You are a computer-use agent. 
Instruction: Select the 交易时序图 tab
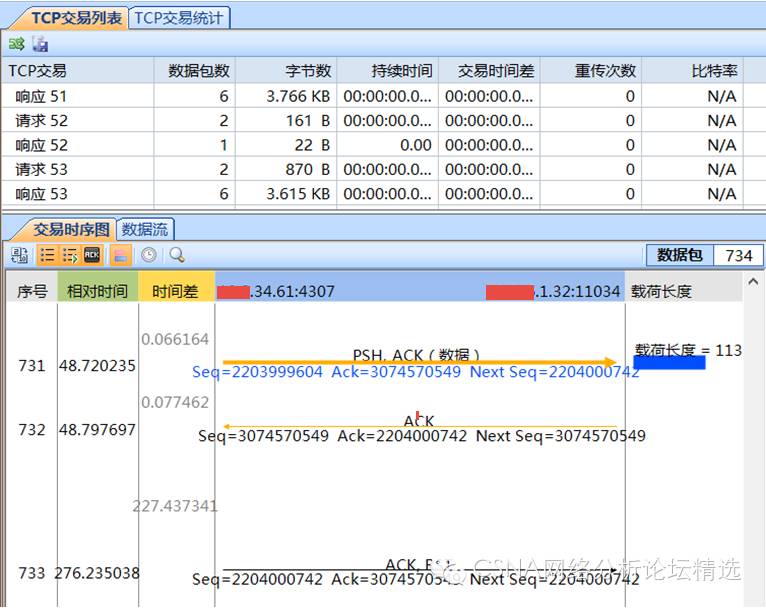[71, 229]
